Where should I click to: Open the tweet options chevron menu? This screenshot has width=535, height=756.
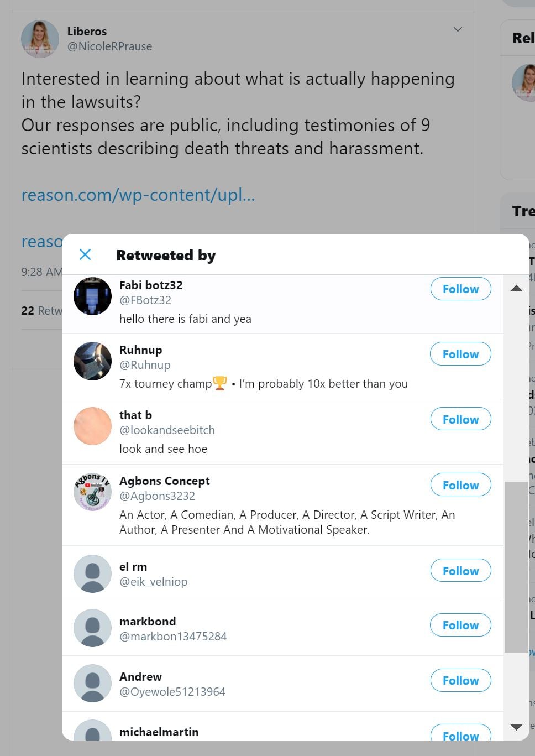pyautogui.click(x=458, y=29)
